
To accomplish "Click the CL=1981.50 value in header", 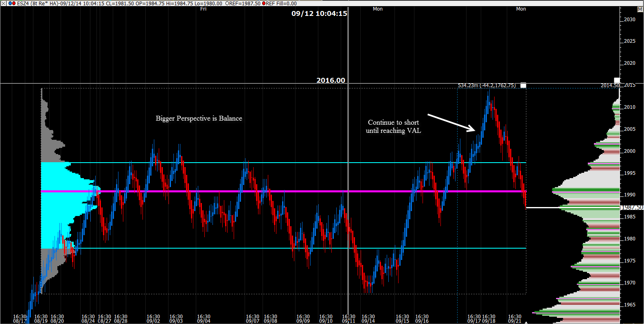I will click(x=119, y=3).
